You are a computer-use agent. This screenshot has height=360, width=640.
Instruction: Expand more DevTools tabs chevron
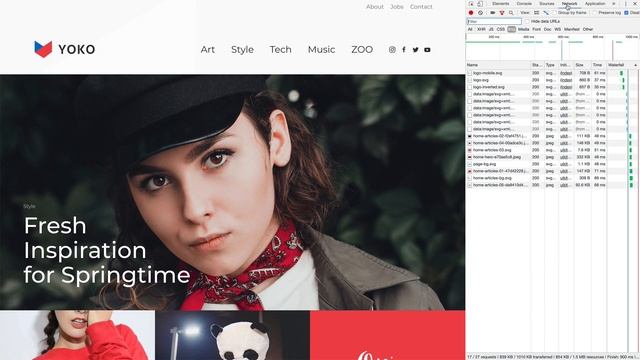click(x=614, y=4)
